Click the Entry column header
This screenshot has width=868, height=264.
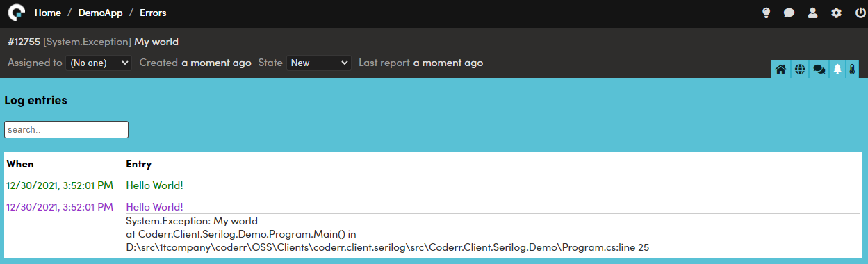(139, 164)
